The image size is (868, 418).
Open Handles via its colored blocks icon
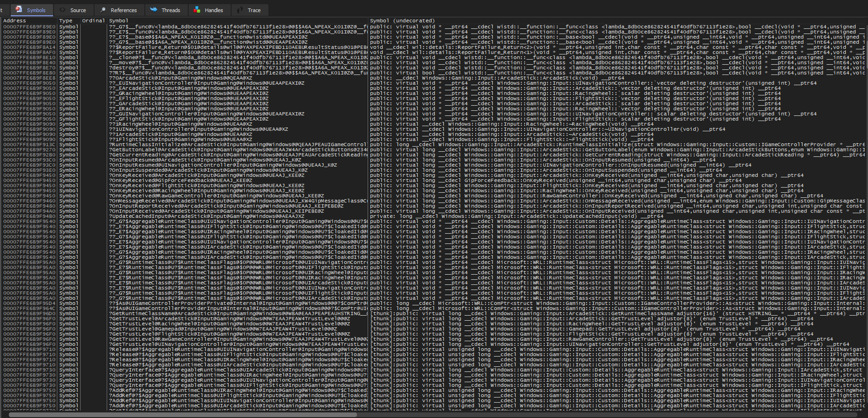(x=197, y=10)
